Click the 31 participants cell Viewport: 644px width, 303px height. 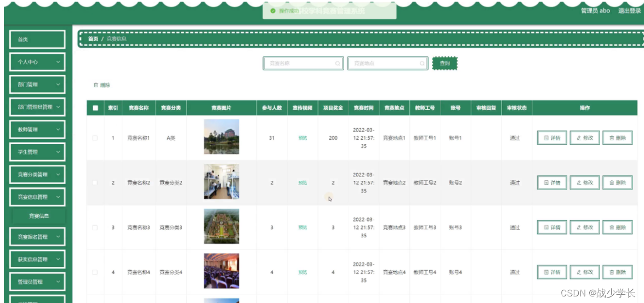(x=272, y=138)
